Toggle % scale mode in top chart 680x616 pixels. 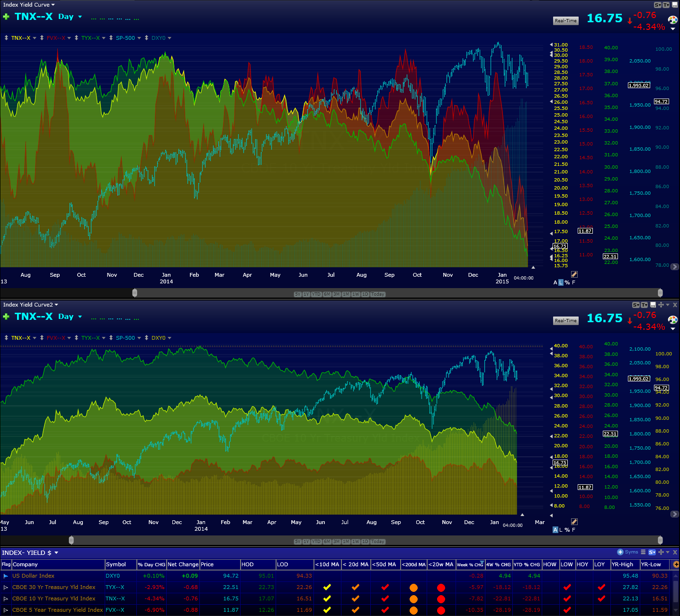pyautogui.click(x=567, y=282)
